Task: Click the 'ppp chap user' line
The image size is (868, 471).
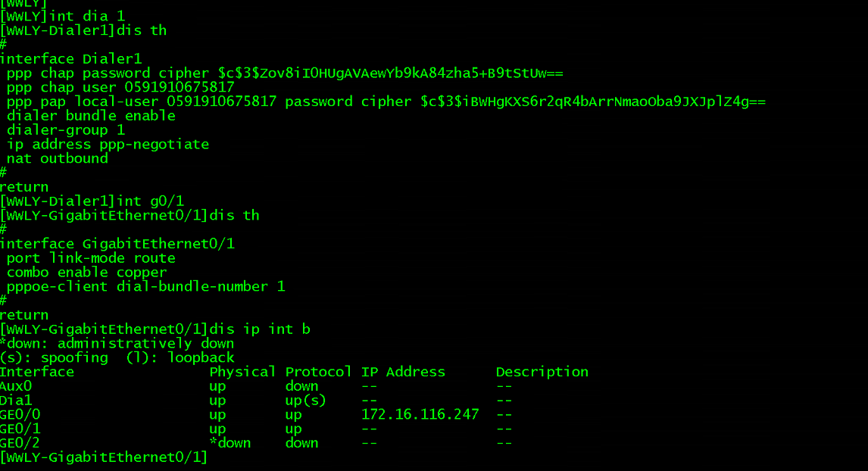Action: point(120,87)
